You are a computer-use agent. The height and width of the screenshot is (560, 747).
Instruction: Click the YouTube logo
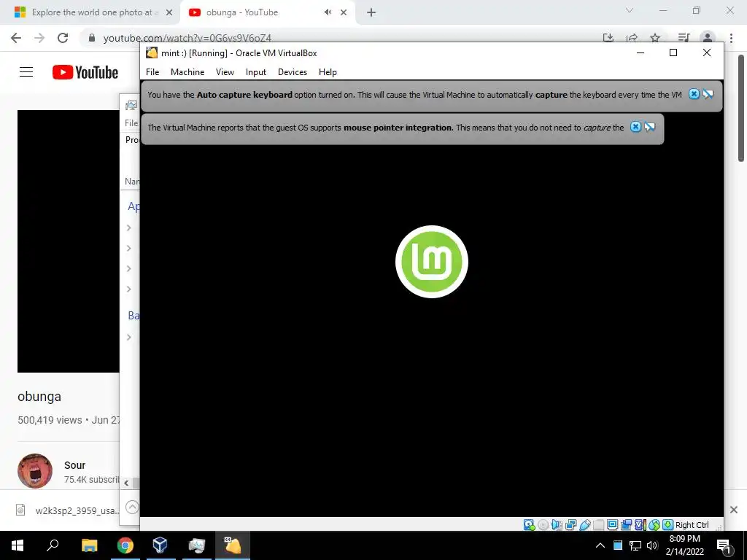pos(85,72)
